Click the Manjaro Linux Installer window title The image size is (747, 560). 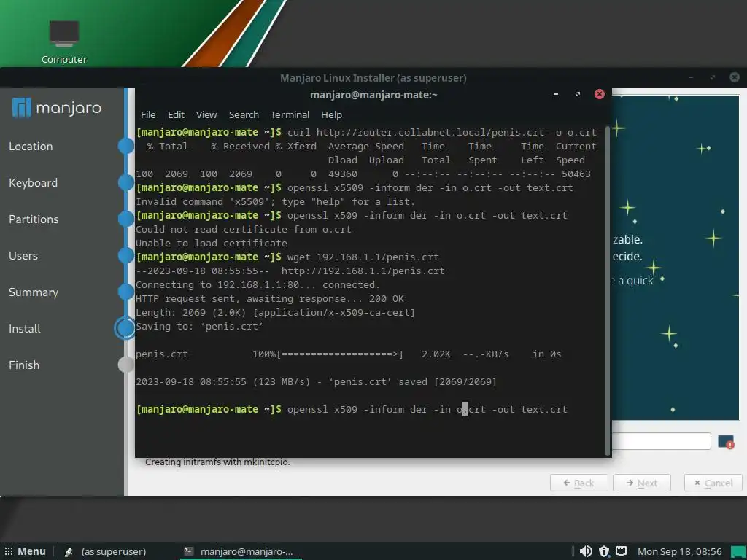[x=373, y=77]
